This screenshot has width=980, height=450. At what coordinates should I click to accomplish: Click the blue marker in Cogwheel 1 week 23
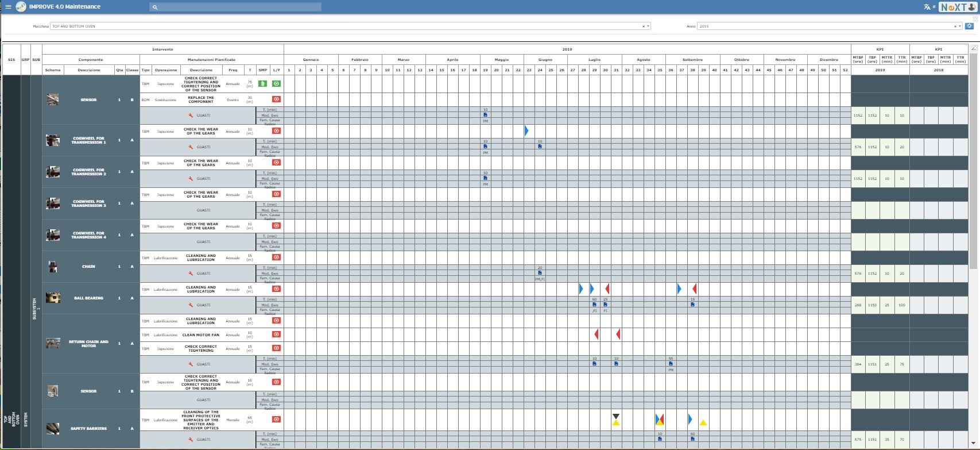click(526, 131)
